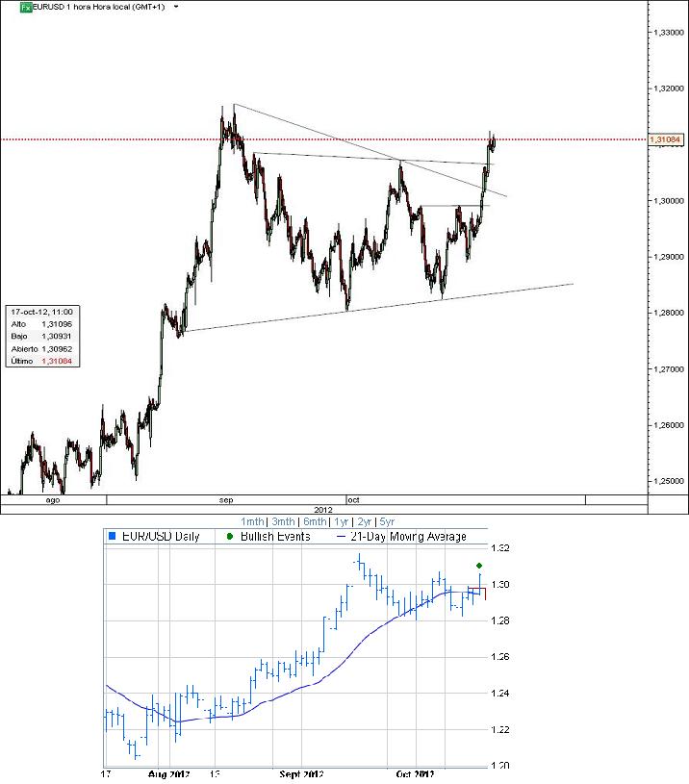
Task: Click the green Bullish Events legend dot
Action: (230, 537)
